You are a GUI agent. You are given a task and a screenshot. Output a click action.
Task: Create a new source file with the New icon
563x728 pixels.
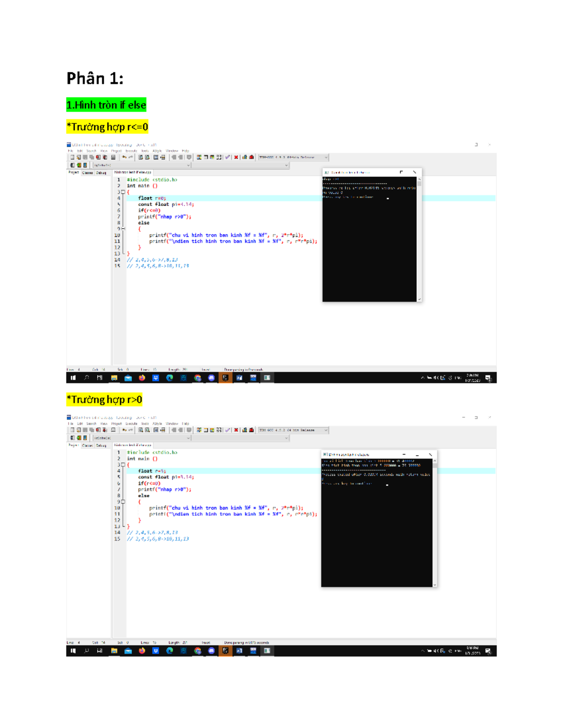73,157
